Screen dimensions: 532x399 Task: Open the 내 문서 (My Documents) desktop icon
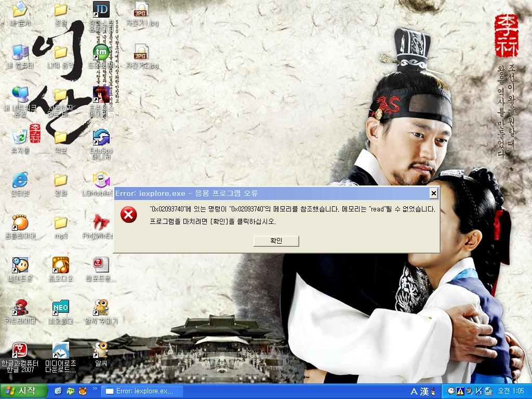tap(20, 14)
